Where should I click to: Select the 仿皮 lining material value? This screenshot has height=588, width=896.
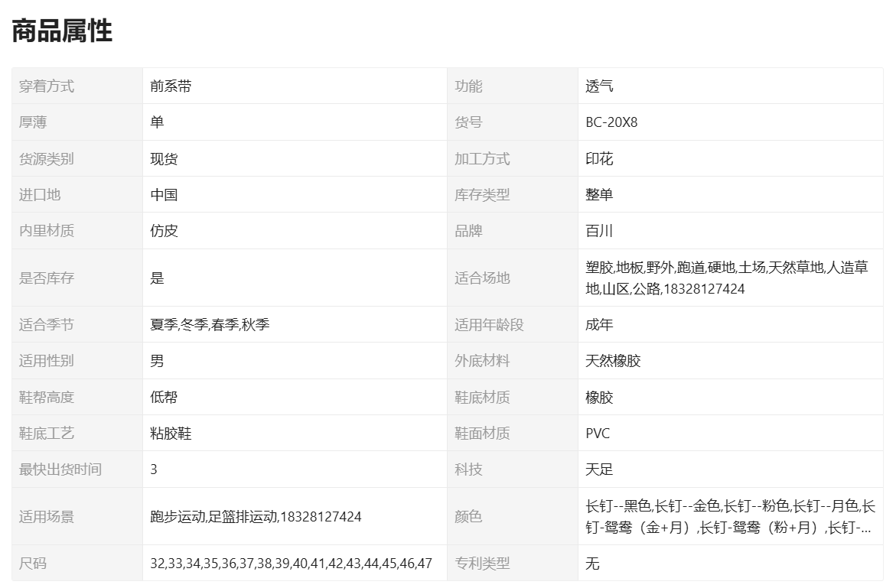coord(164,231)
